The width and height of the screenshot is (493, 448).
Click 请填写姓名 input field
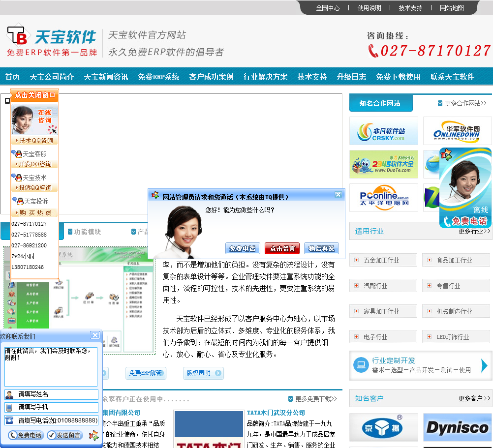(52, 394)
